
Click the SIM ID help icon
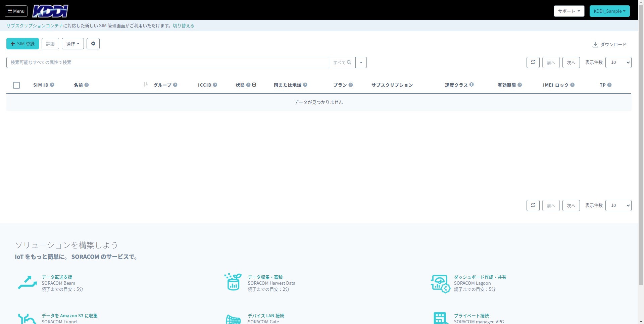coord(52,85)
